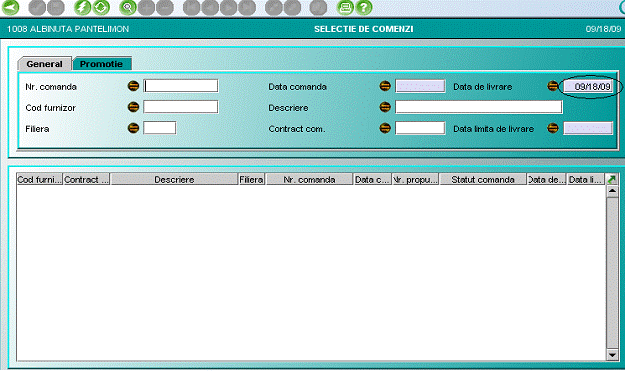This screenshot has width=626, height=371.
Task: Click the vertical scrollbar track of the table
Action: [x=612, y=272]
